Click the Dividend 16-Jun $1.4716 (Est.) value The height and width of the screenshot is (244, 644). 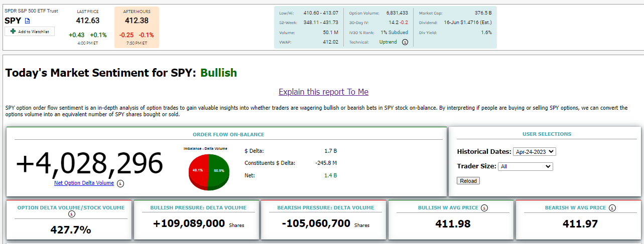coord(468,23)
